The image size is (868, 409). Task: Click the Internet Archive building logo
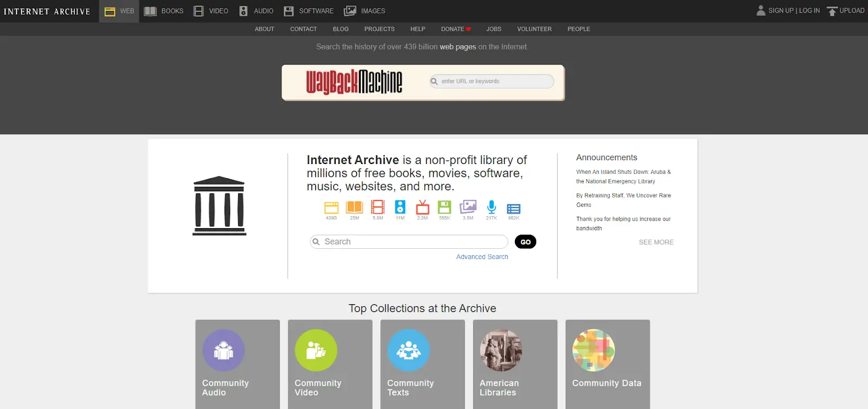pos(219,206)
